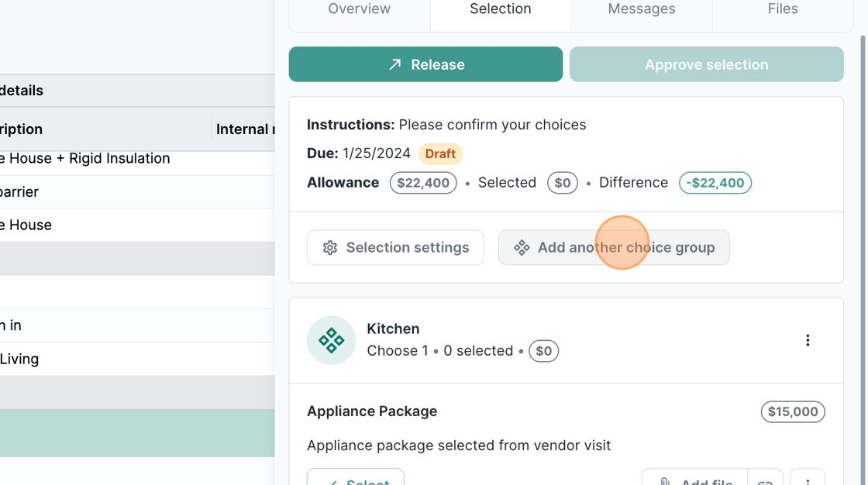
Task: Click Add file for the Appliance Package
Action: [x=694, y=479]
